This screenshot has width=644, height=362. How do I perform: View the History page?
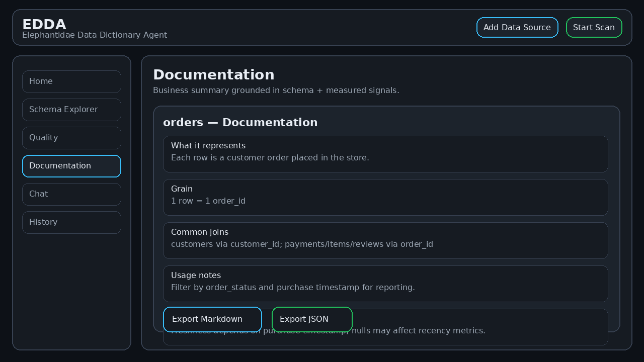point(71,222)
